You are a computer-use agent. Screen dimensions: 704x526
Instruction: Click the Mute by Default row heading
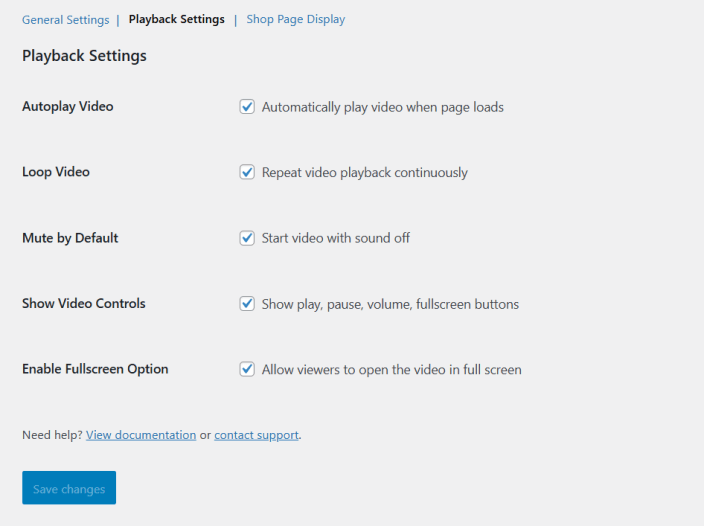[70, 238]
